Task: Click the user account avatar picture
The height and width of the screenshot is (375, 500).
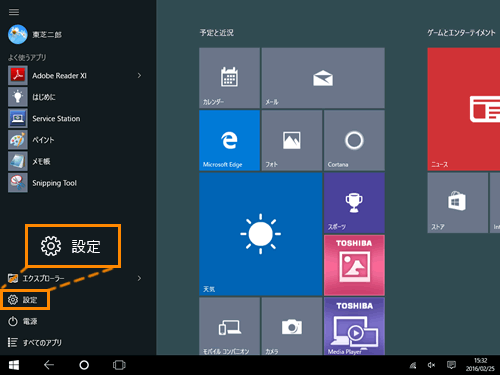Action: pyautogui.click(x=18, y=34)
